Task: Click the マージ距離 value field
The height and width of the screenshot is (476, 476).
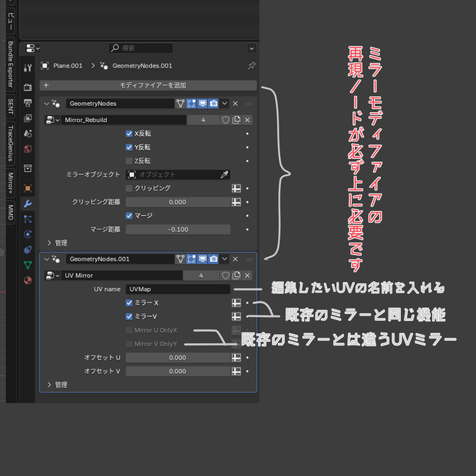Action: click(x=178, y=230)
